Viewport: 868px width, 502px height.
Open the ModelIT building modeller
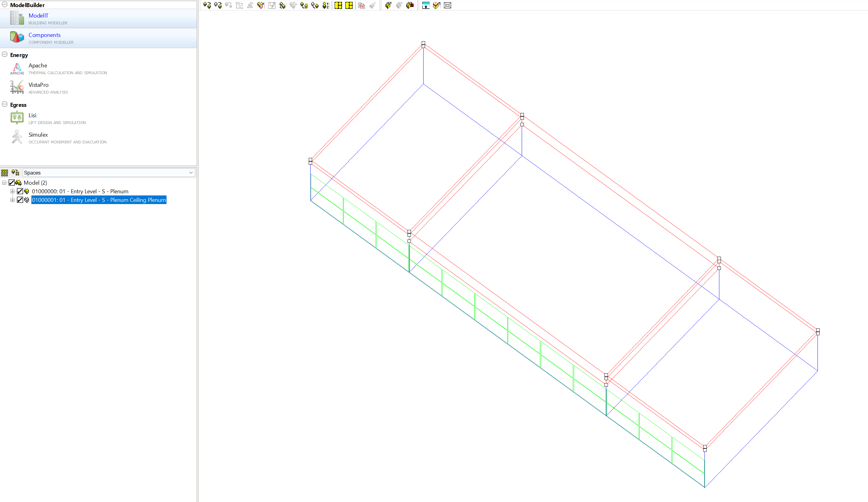(38, 15)
